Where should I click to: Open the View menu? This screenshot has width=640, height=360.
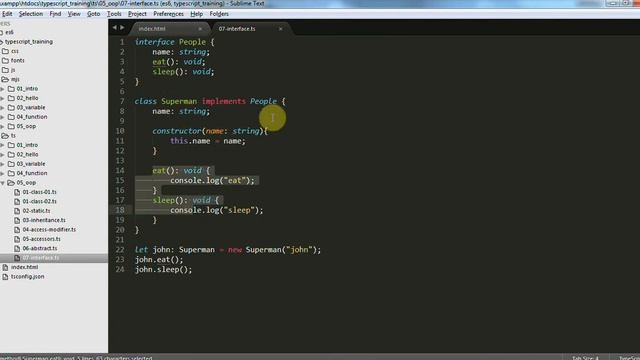pos(74,14)
